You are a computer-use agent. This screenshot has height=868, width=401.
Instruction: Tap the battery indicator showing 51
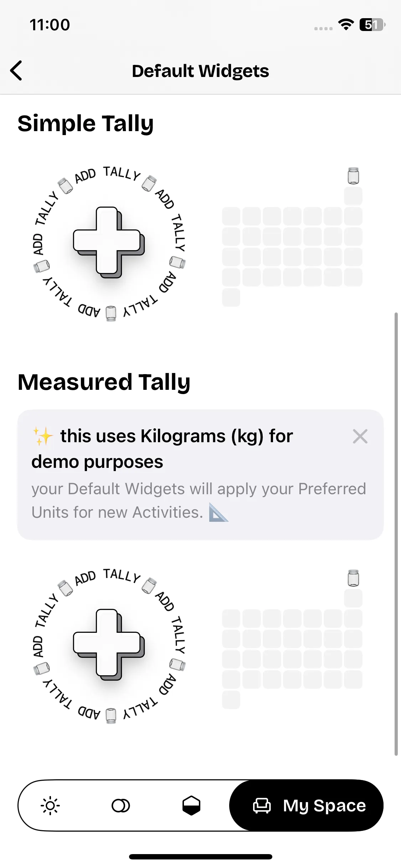pyautogui.click(x=372, y=25)
